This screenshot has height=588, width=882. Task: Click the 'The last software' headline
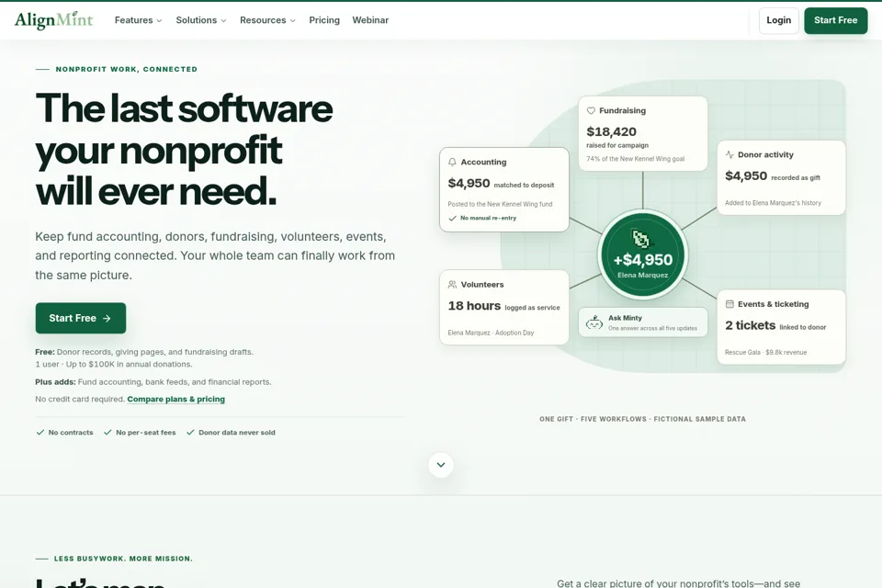(x=184, y=108)
